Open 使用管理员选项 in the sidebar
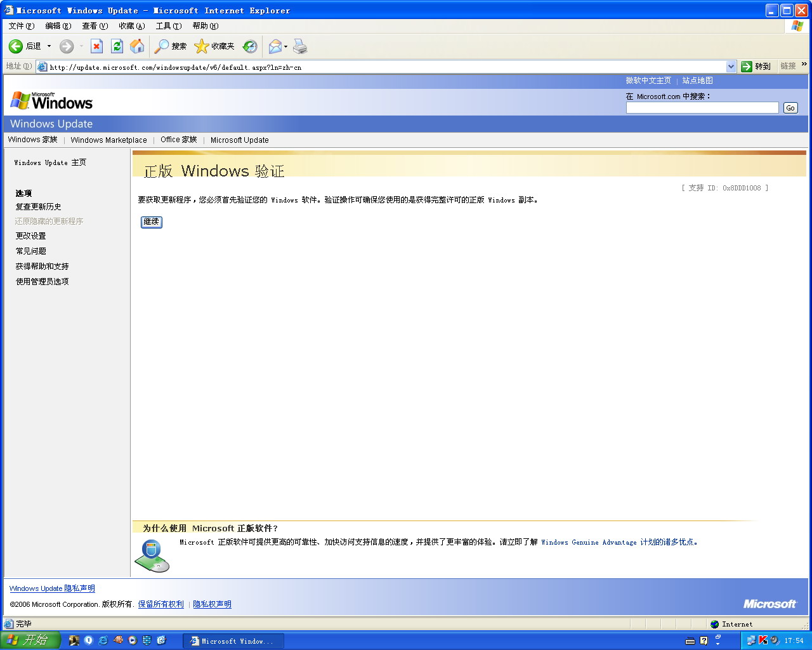The image size is (812, 650). pyautogui.click(x=43, y=282)
